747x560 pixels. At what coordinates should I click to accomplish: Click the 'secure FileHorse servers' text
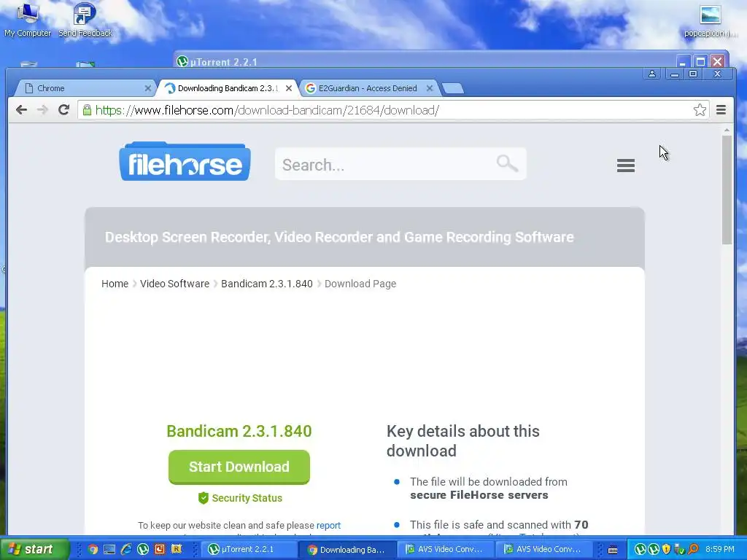[479, 495]
